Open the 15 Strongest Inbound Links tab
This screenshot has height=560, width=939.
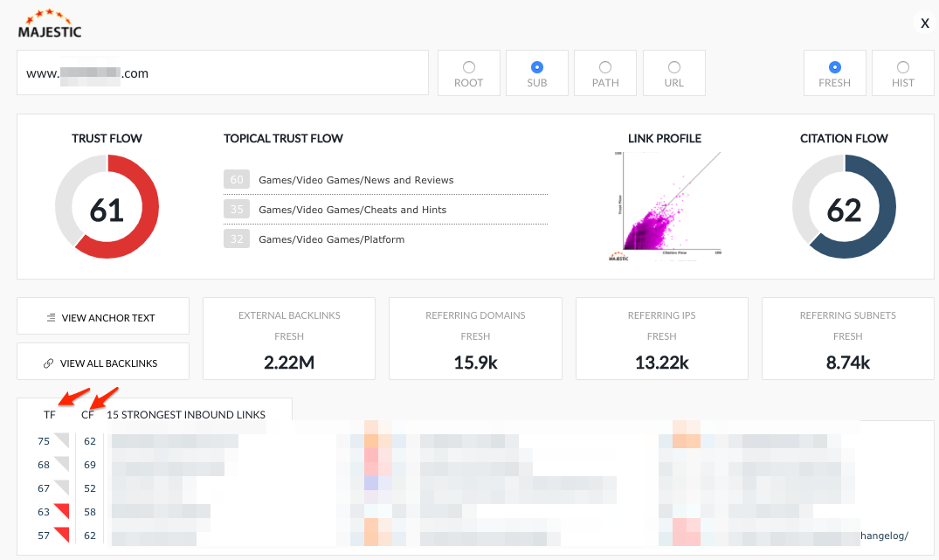click(185, 415)
